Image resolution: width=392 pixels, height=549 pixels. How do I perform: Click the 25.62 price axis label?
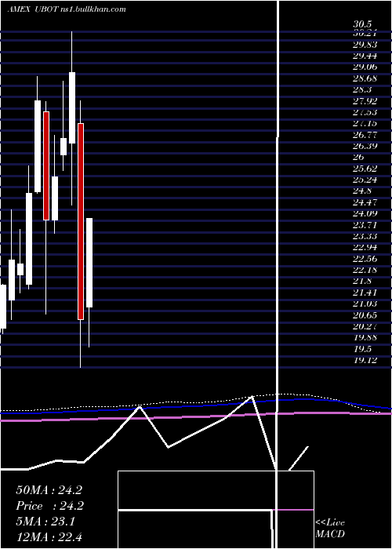coord(365,169)
